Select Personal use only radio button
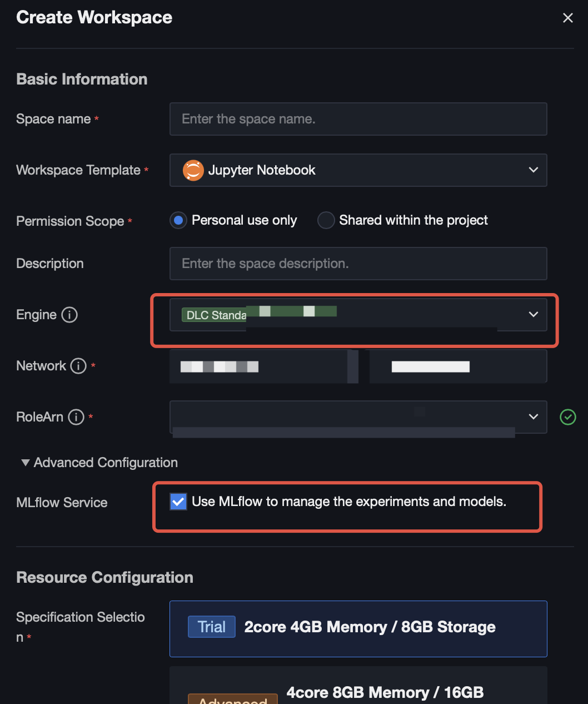 178,220
